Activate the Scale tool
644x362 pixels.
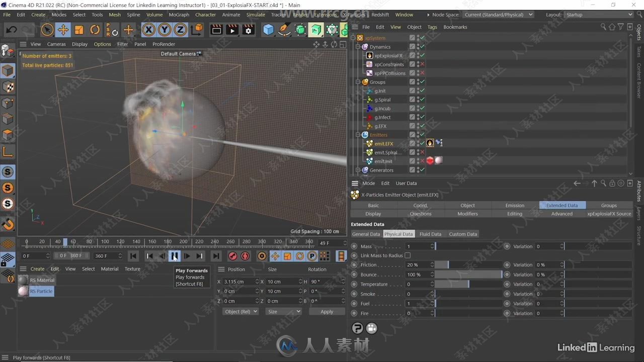coord(79,30)
